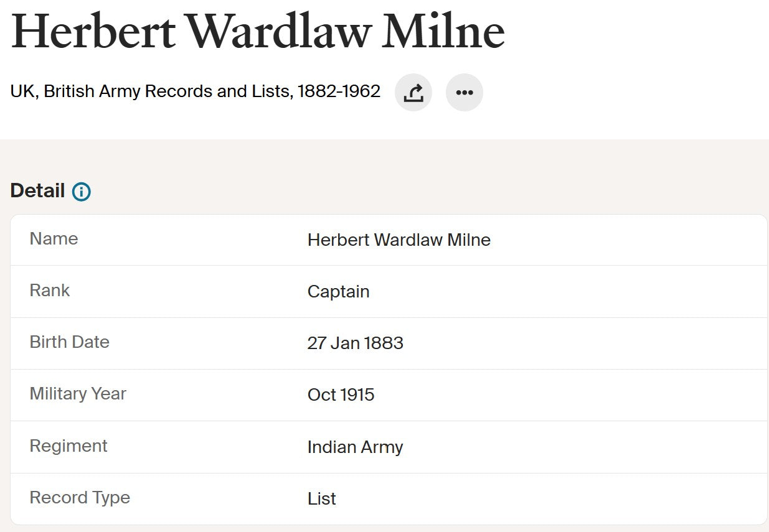This screenshot has width=769, height=532.
Task: Click the Herbert Wardlaw Milne name value
Action: pos(399,240)
